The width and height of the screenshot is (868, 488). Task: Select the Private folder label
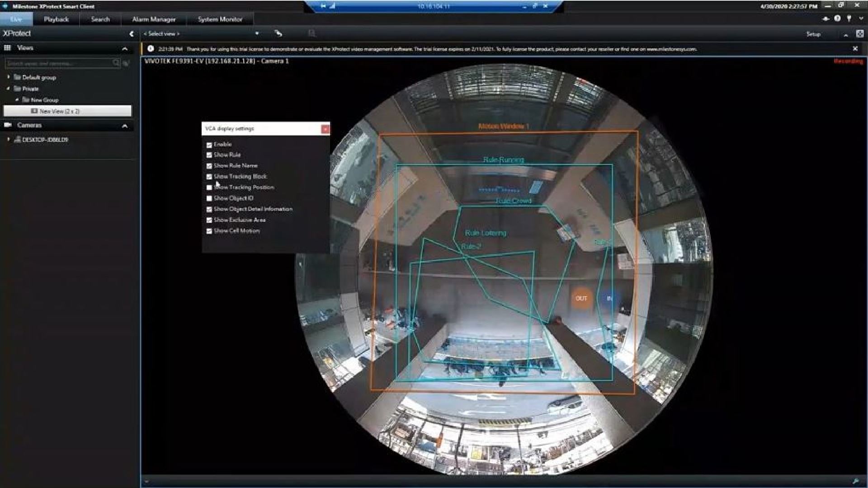pyautogui.click(x=31, y=89)
